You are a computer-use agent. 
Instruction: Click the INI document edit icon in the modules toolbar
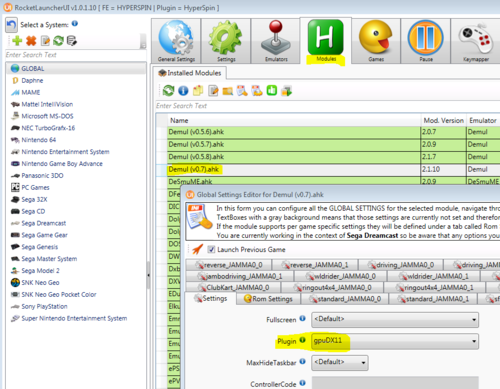coord(242,90)
